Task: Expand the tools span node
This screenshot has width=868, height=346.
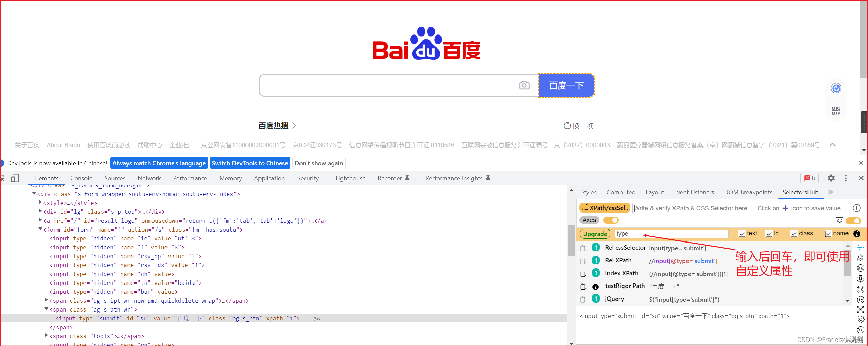Action: [46, 336]
